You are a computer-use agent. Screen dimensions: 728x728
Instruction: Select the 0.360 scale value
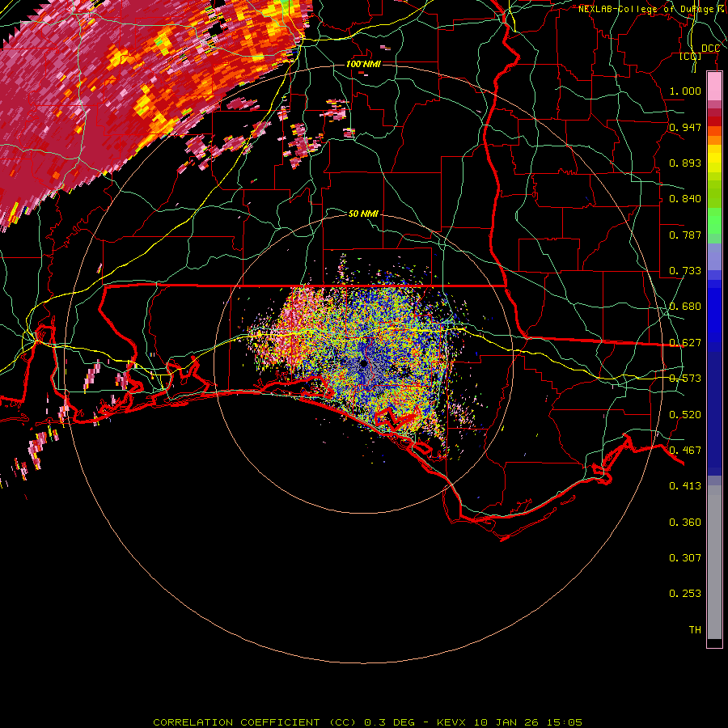click(x=685, y=523)
